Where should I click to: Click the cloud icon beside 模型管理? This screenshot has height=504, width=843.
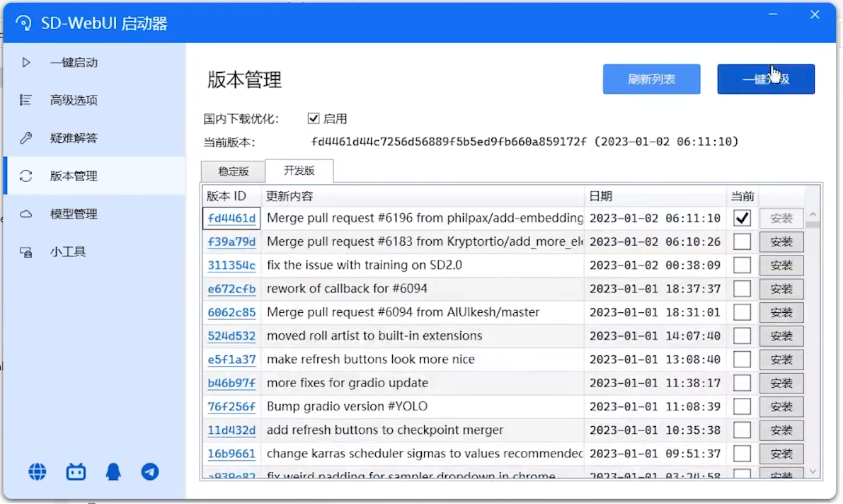[26, 214]
